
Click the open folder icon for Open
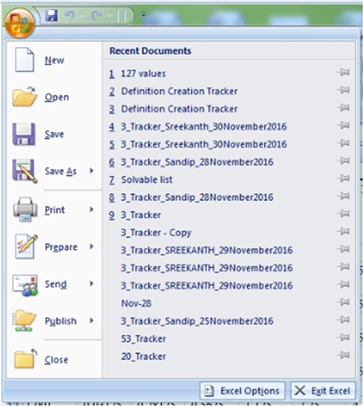click(24, 97)
